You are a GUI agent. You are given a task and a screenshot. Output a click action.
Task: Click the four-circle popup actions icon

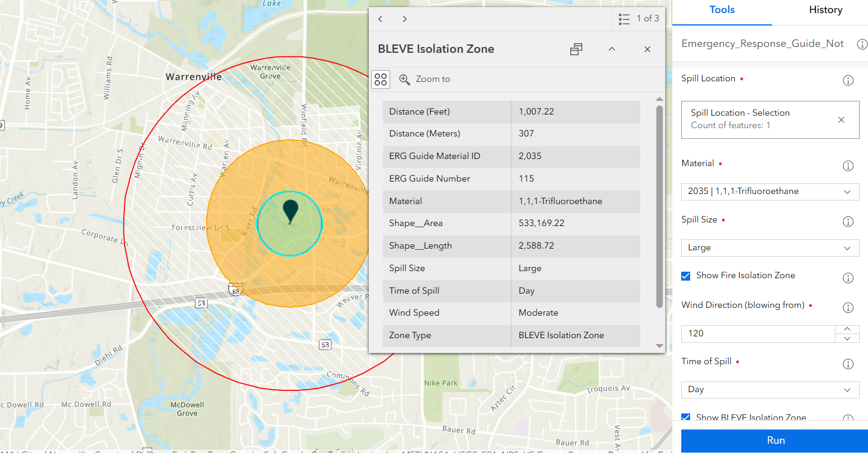click(381, 79)
